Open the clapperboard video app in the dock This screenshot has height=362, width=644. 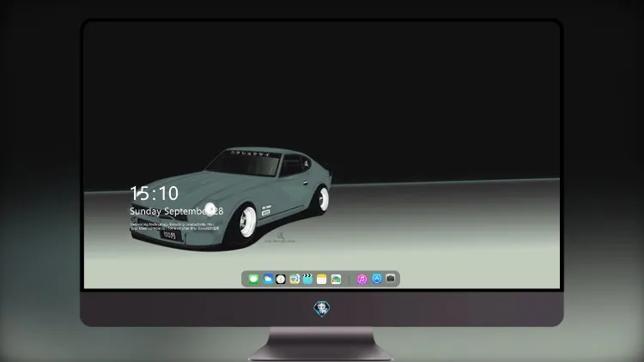click(x=307, y=279)
